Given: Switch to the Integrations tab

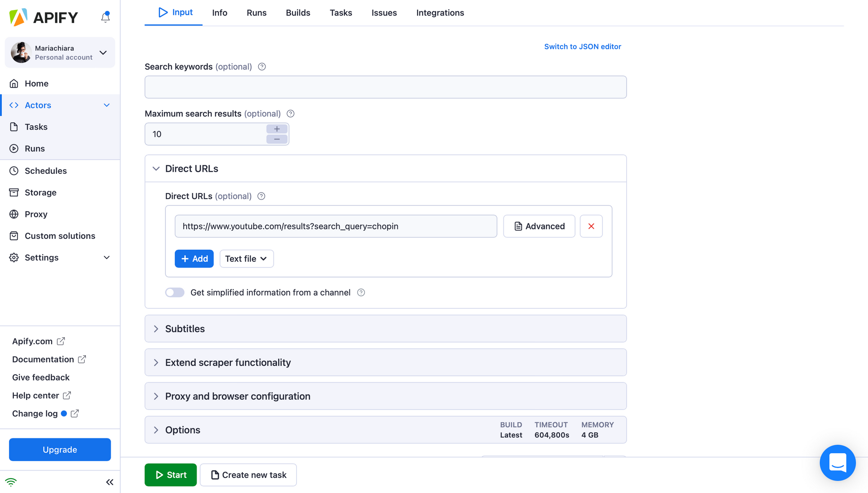Looking at the screenshot, I should coord(440,13).
